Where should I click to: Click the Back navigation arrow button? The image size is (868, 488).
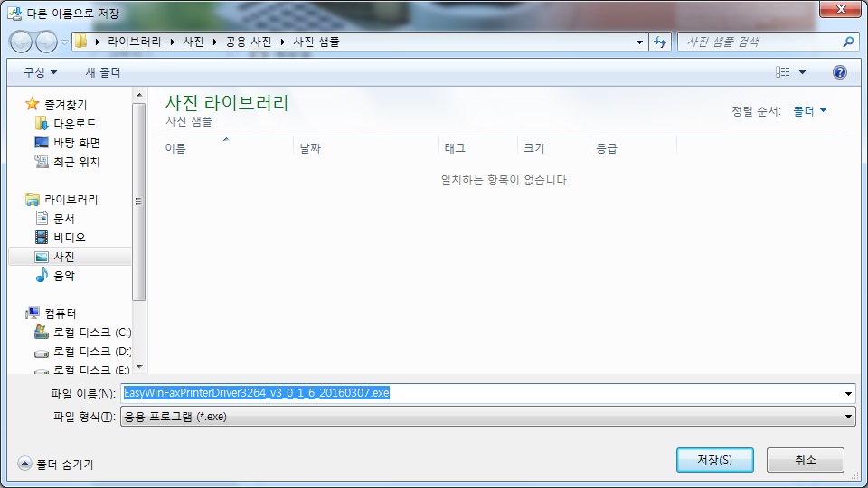[21, 42]
